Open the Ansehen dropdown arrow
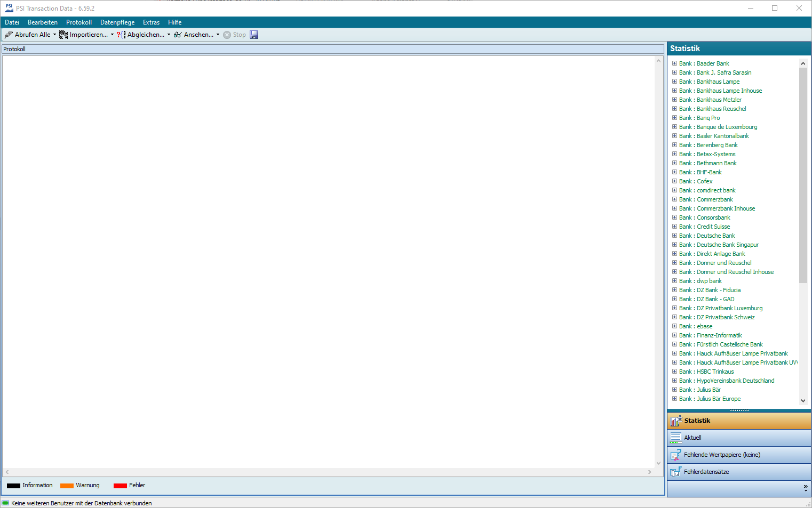 point(218,35)
